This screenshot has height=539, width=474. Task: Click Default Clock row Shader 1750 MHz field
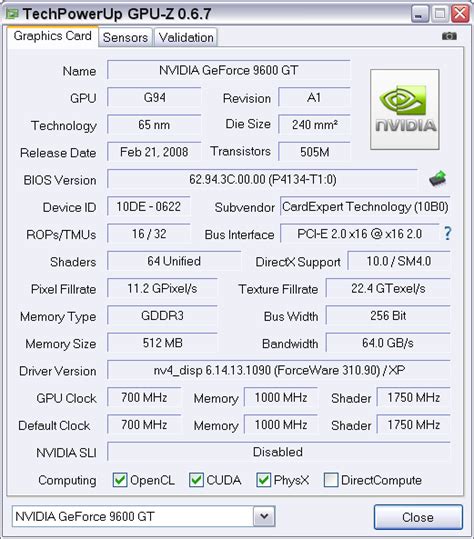(x=414, y=425)
